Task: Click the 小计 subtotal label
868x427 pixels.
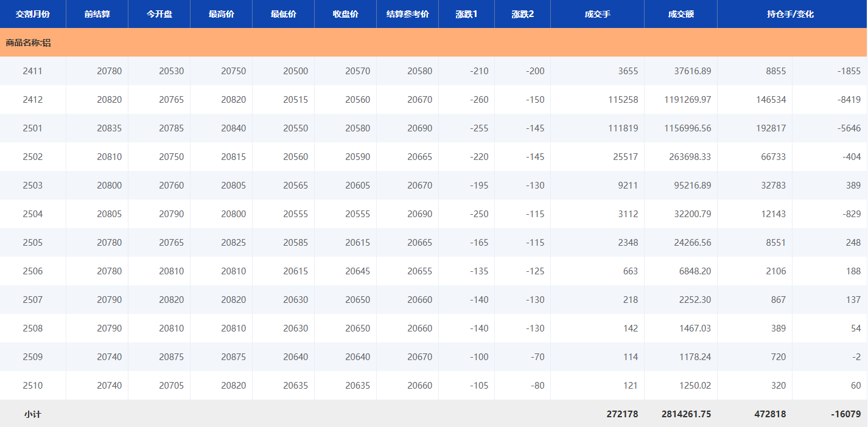Action: point(33,414)
